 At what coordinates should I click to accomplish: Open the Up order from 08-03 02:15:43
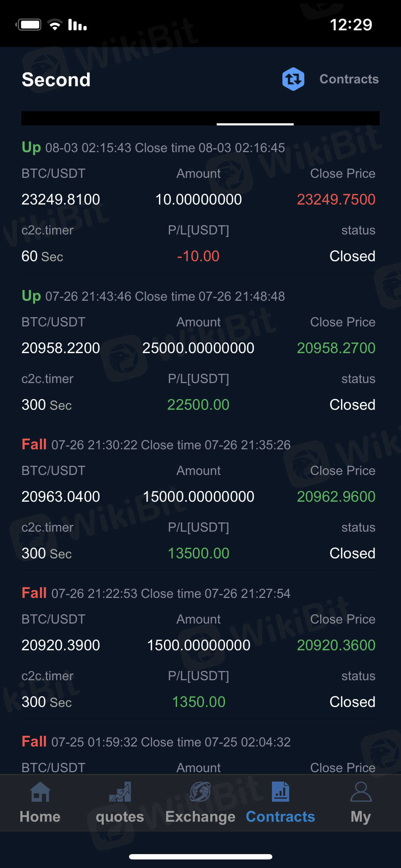click(153, 148)
